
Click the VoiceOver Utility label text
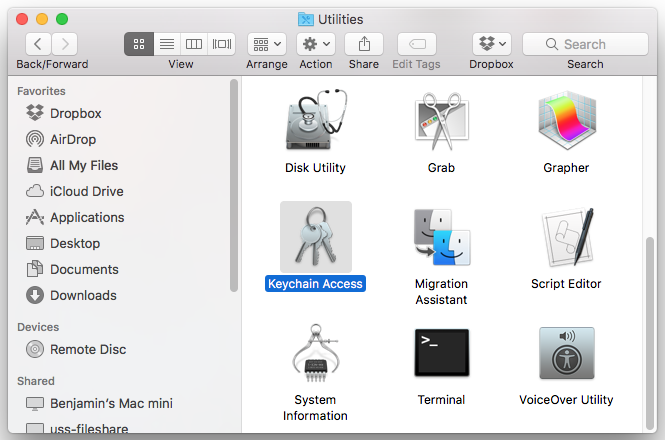566,400
